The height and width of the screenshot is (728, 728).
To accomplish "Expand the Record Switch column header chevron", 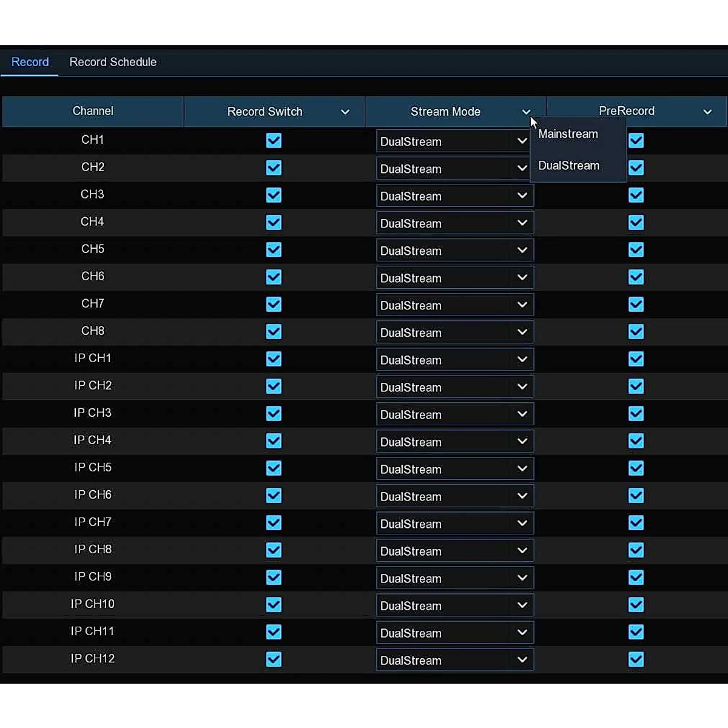I will pyautogui.click(x=345, y=112).
